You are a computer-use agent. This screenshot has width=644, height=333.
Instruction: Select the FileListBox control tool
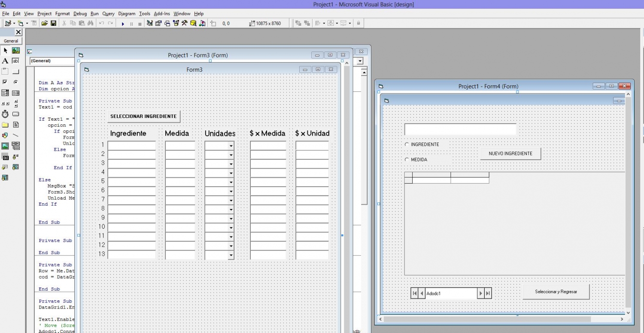click(x=16, y=125)
